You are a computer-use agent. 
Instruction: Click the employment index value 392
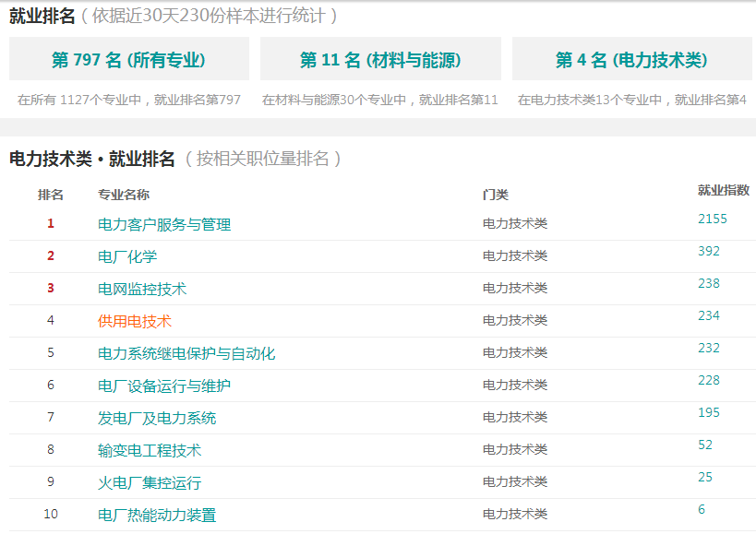[x=709, y=252]
